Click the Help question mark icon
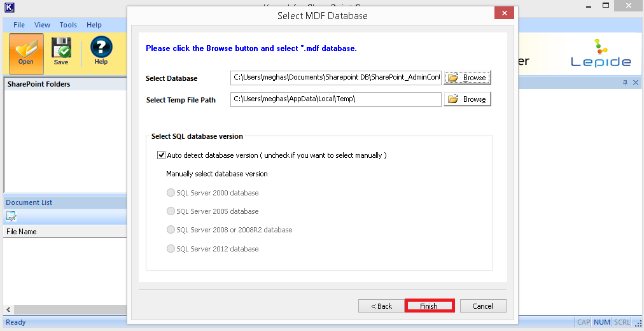Screen dimensions: 644x331 101,51
